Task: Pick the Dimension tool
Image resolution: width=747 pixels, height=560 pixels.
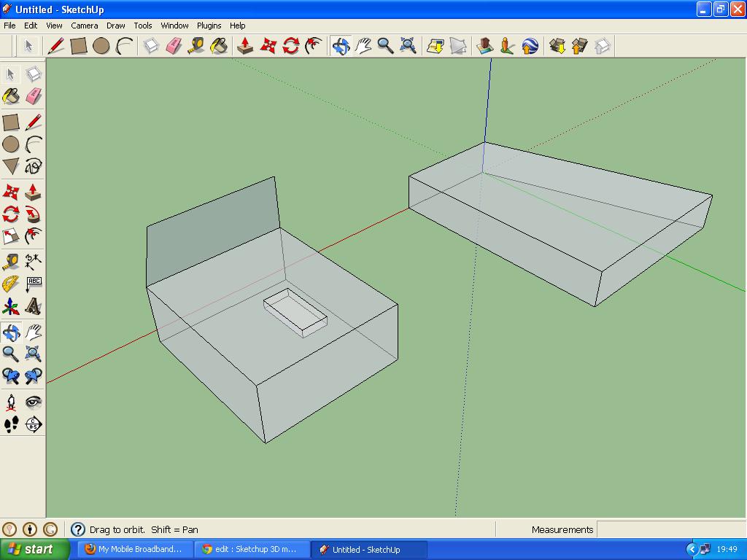Action: pos(34,262)
